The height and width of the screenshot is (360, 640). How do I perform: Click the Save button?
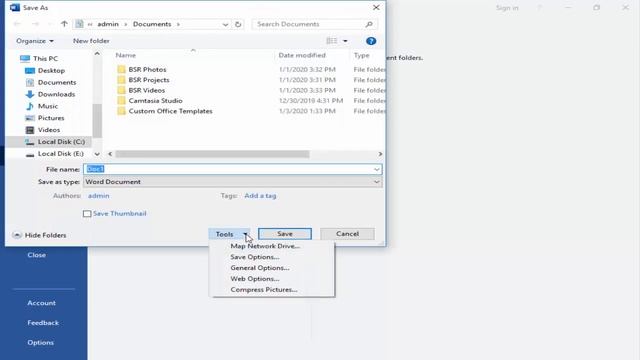285,234
